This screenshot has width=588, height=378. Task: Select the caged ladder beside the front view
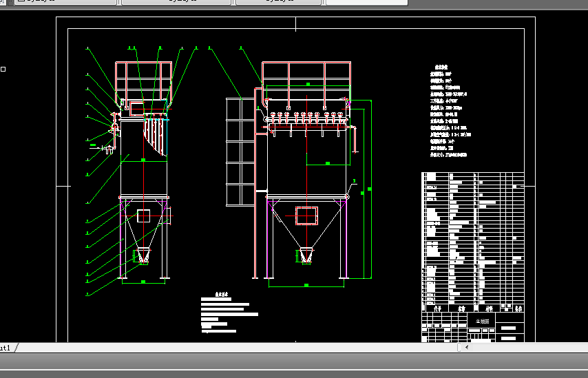240,151
